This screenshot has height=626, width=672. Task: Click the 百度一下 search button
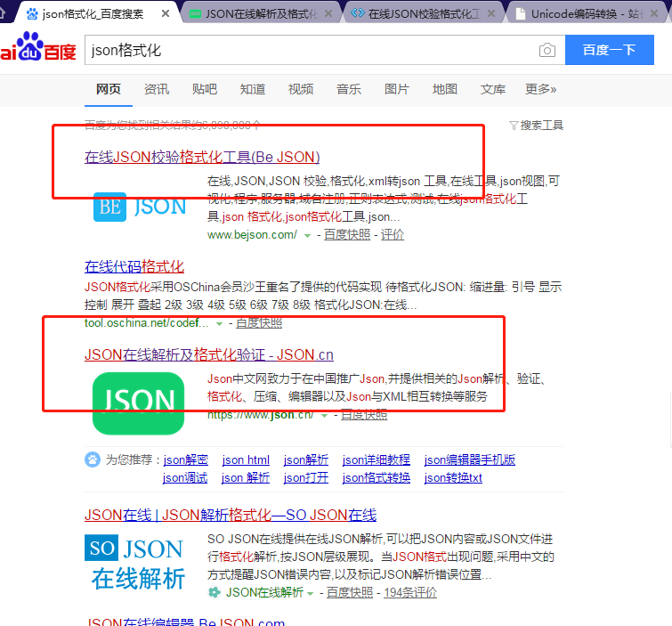tap(610, 50)
